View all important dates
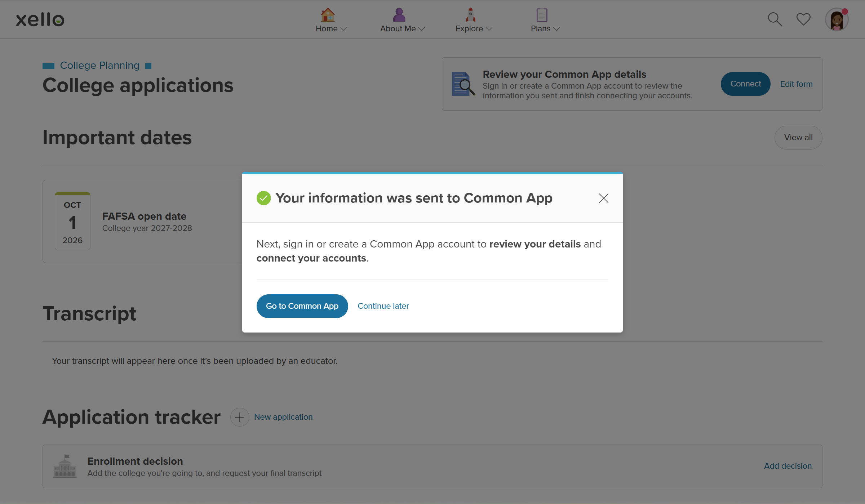 point(798,138)
